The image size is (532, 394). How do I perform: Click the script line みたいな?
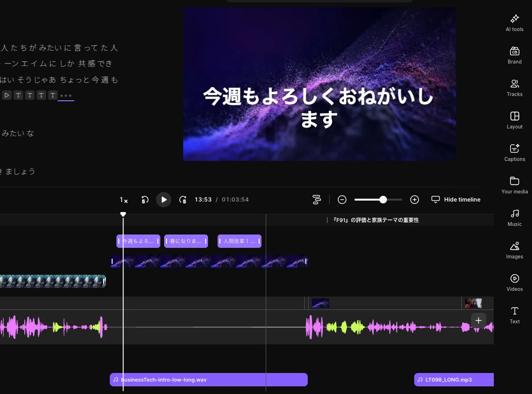click(x=18, y=134)
